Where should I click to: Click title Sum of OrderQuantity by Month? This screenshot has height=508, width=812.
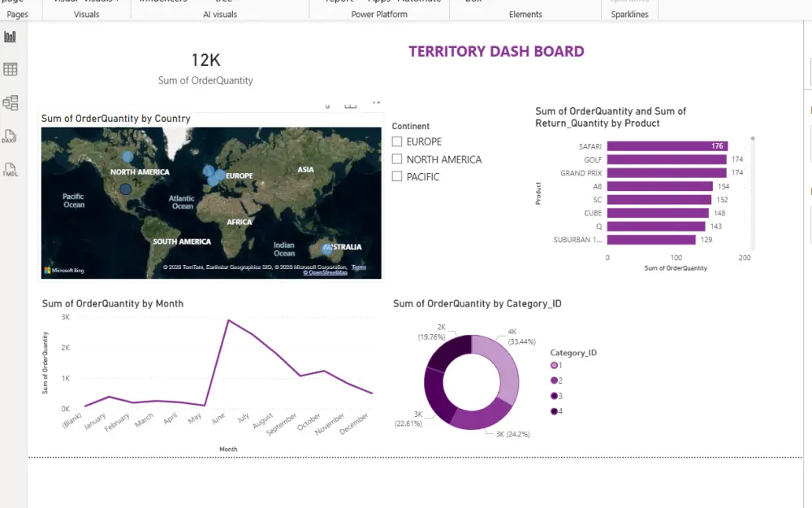click(112, 304)
